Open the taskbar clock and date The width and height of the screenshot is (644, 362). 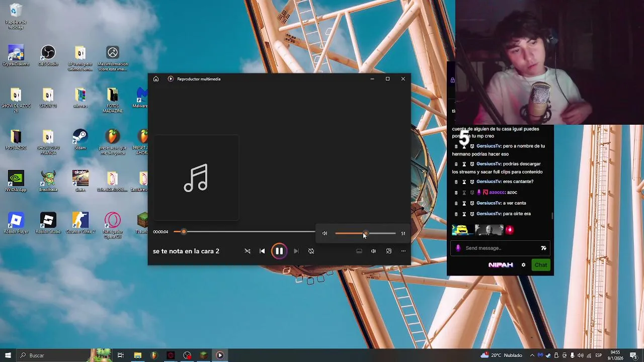[615, 355]
